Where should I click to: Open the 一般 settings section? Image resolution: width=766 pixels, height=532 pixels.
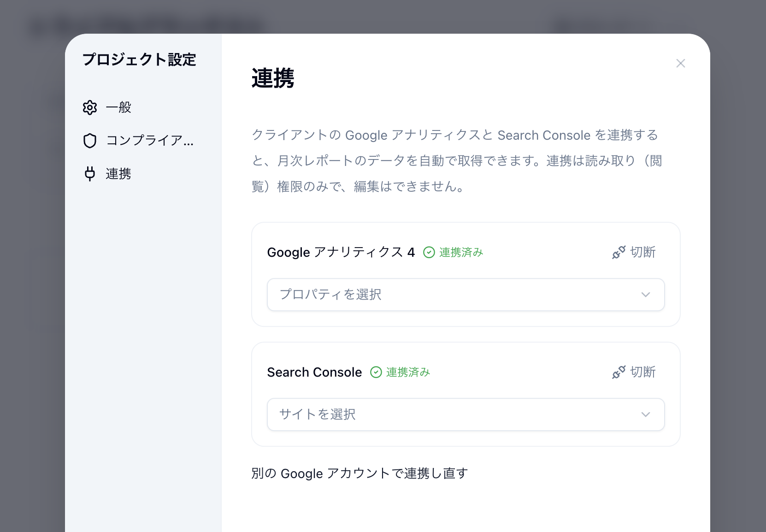click(143, 107)
